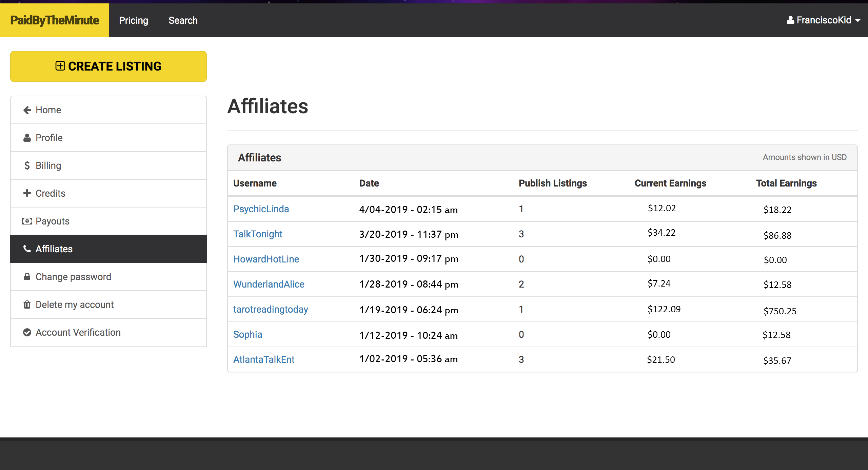View the tarotreadingtoday affiliate profile

(270, 309)
